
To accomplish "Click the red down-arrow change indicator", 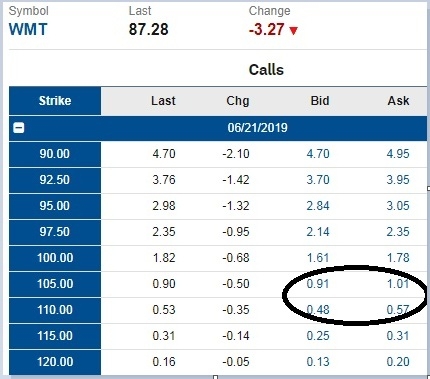I will (x=293, y=31).
